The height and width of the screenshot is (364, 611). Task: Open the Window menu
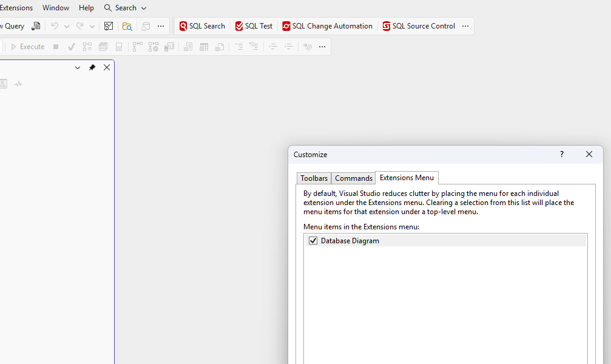56,8
